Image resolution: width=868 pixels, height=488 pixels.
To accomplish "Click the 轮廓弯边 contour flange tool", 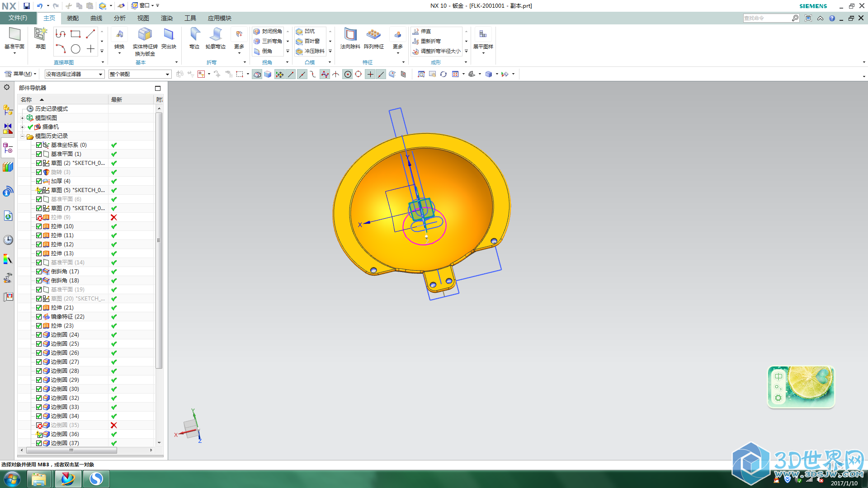I will 216,38.
